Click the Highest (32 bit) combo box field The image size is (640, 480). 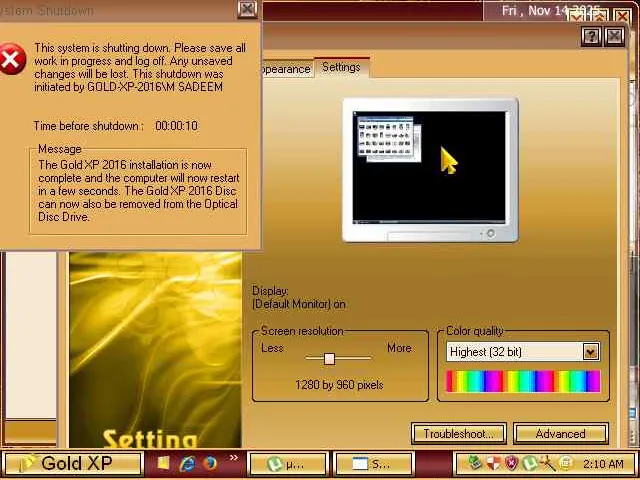(523, 351)
